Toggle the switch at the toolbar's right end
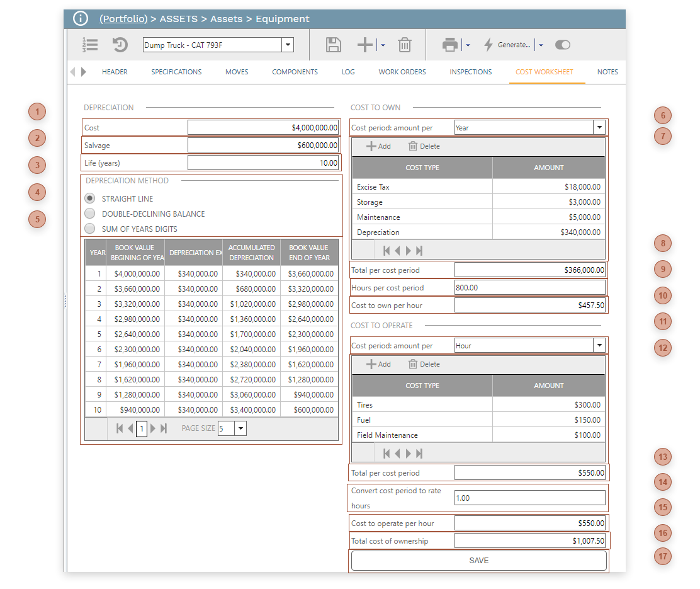Screen dimensions: 700x589 pos(562,45)
